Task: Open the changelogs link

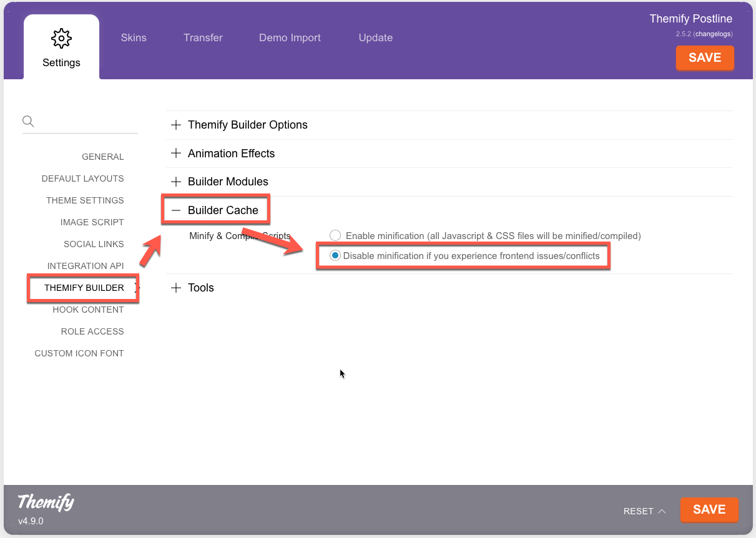Action: [x=712, y=34]
